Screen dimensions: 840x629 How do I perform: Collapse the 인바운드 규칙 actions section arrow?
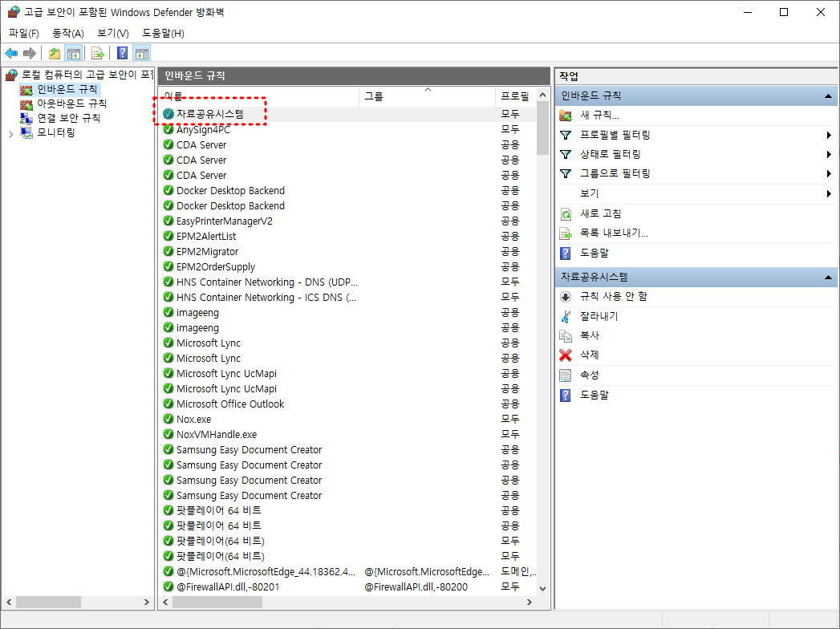828,96
